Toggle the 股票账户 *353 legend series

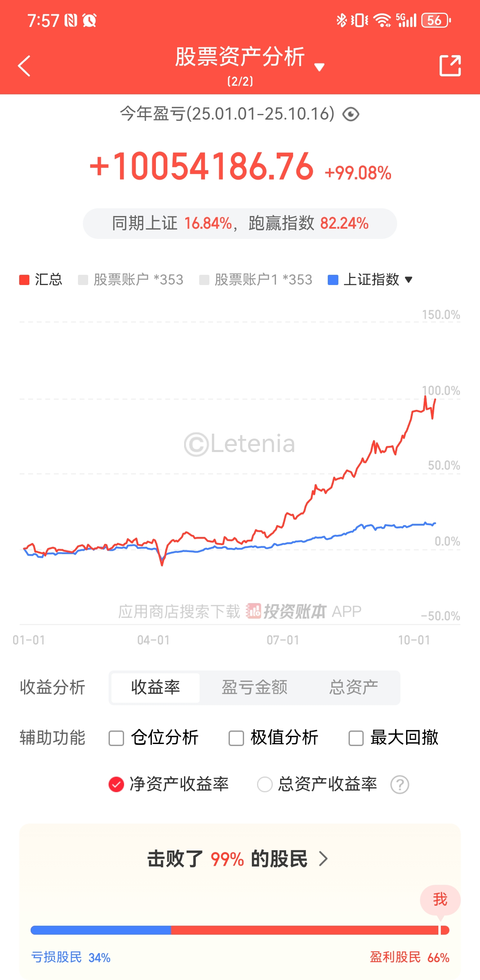(131, 280)
